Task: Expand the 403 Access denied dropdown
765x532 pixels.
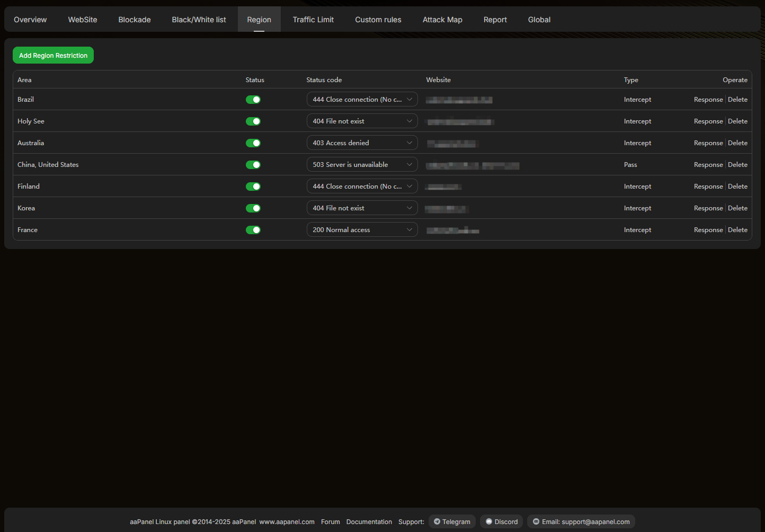Action: tap(362, 143)
